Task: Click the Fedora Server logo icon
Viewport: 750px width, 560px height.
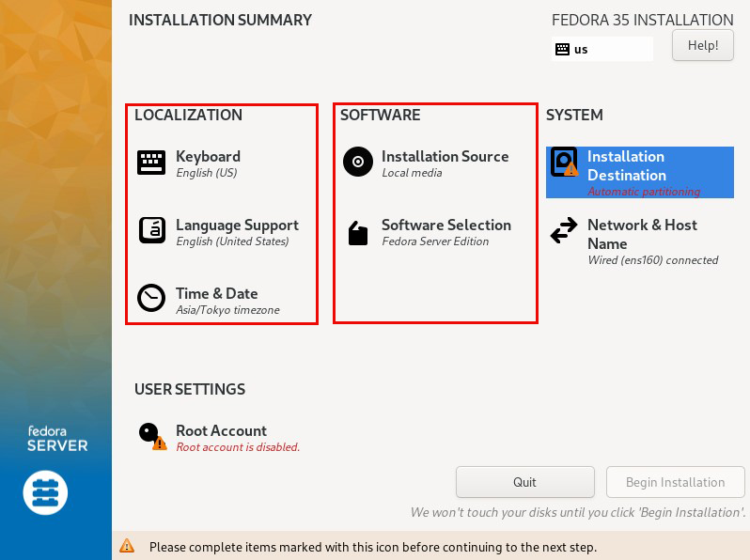Action: [45, 492]
